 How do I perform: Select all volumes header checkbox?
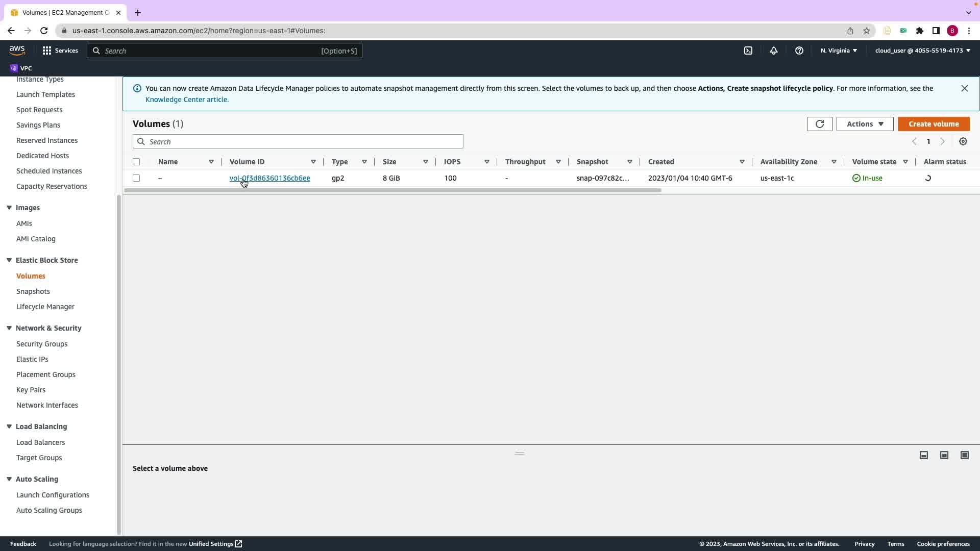click(x=136, y=162)
